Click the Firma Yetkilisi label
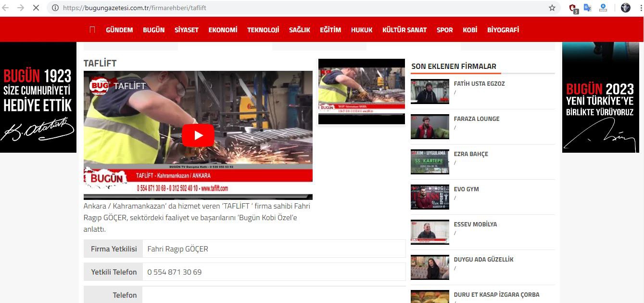 click(114, 249)
